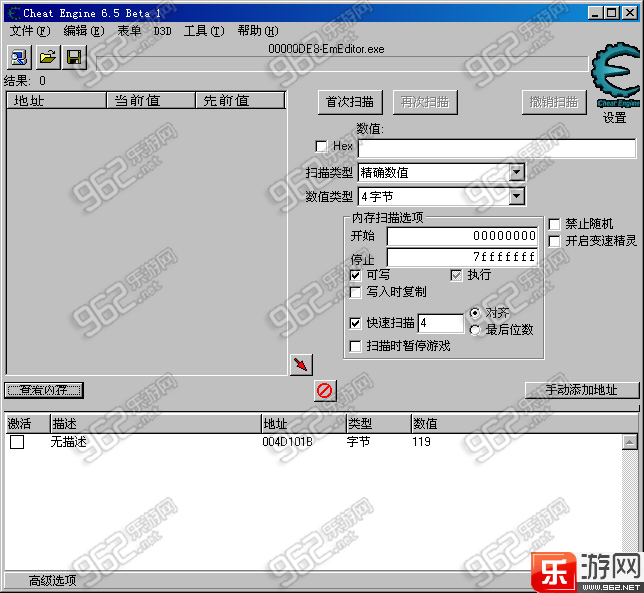Toggle the 快速扫描 checkbox
This screenshot has height=593, width=644.
(355, 323)
